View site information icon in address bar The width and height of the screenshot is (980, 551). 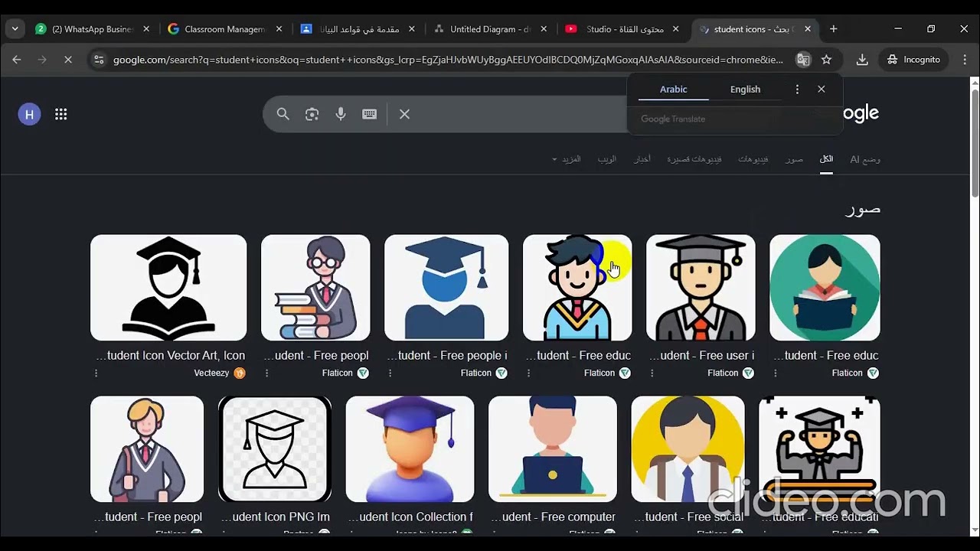pos(99,60)
